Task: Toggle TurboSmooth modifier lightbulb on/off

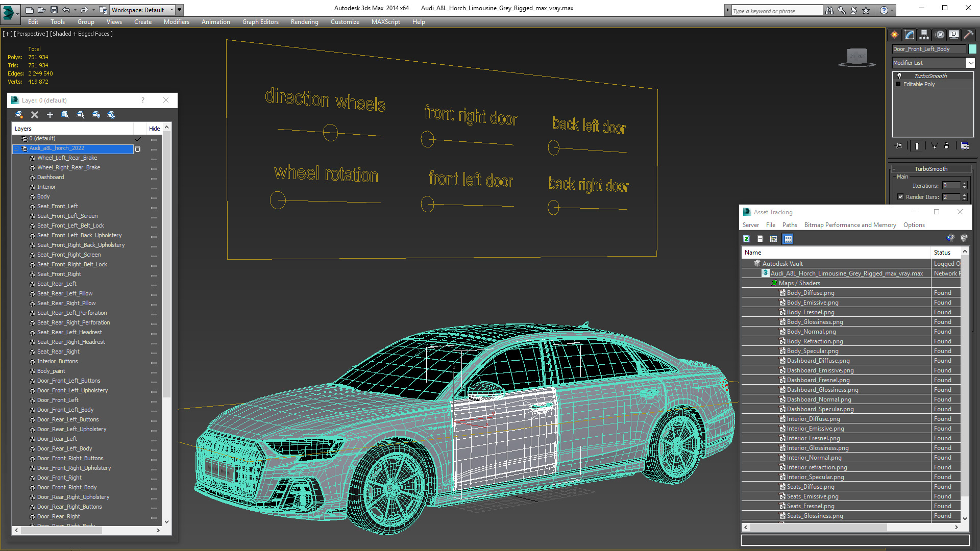Action: [899, 76]
